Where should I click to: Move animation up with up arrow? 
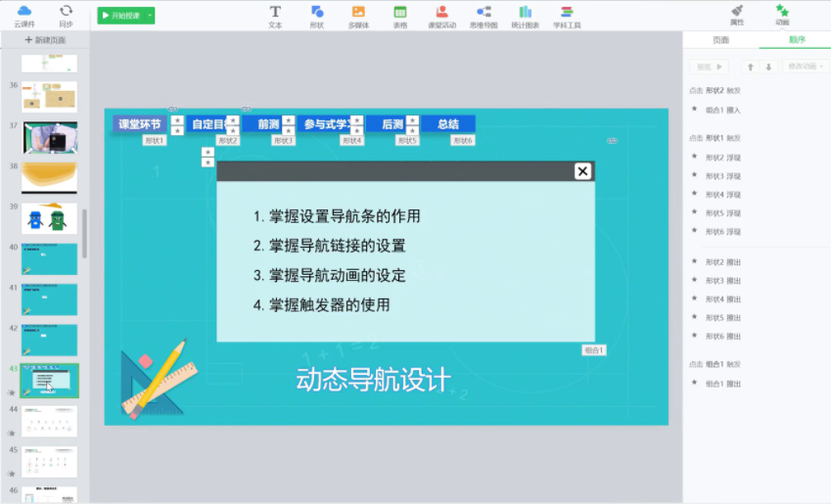pos(750,67)
